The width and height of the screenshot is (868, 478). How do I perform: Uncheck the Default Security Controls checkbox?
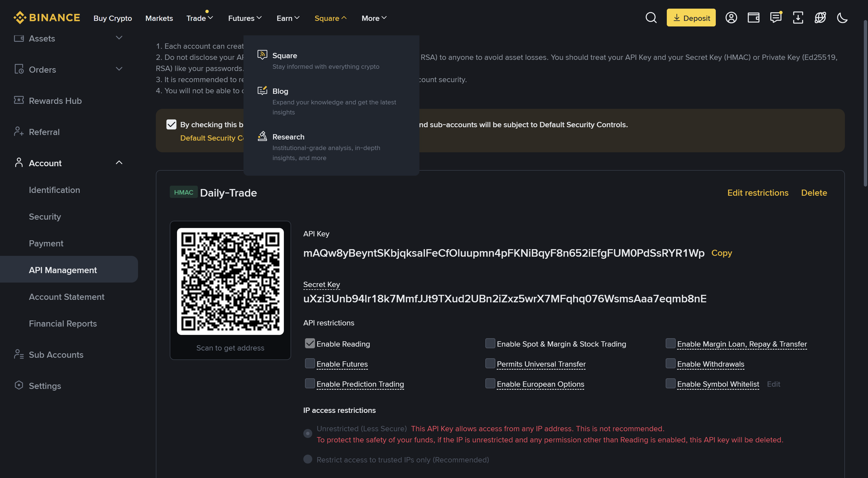(x=171, y=124)
